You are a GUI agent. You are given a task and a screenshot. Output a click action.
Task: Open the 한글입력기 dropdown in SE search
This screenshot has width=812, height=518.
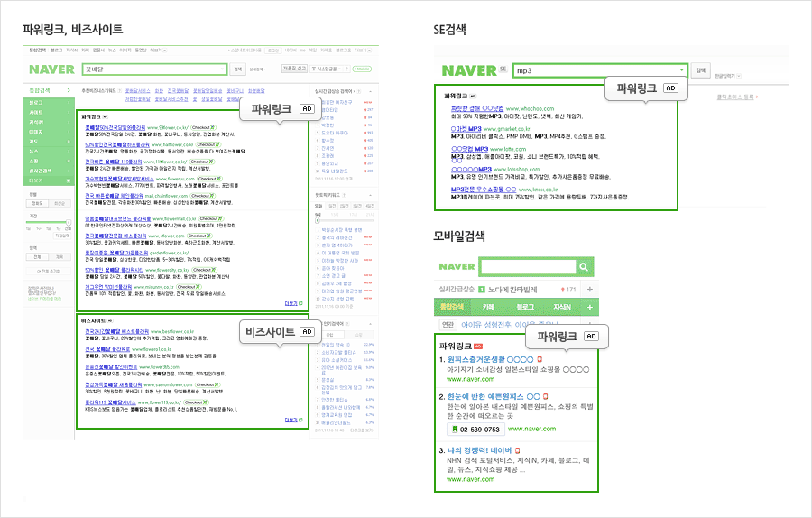tap(739, 76)
